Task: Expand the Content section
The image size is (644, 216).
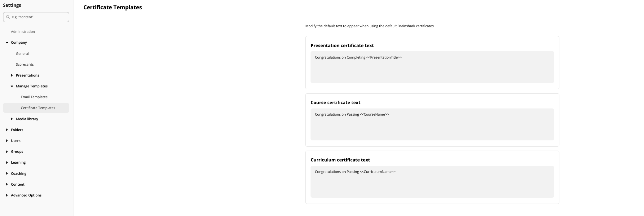Action: point(7,184)
